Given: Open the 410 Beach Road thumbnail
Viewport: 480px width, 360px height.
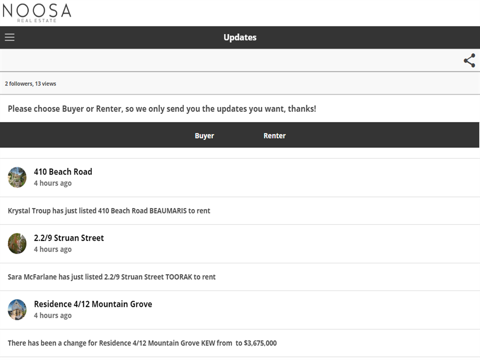Looking at the screenshot, I should point(17,177).
